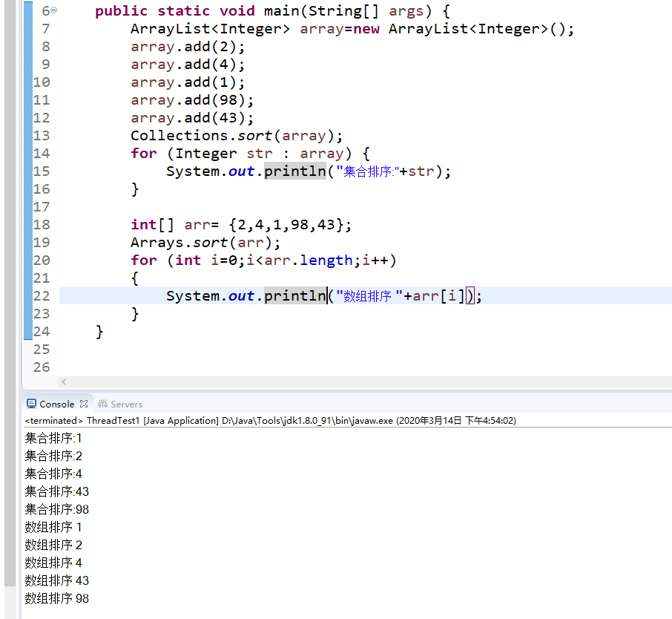Click the terminated ThreadTest1 console header

(x=270, y=421)
